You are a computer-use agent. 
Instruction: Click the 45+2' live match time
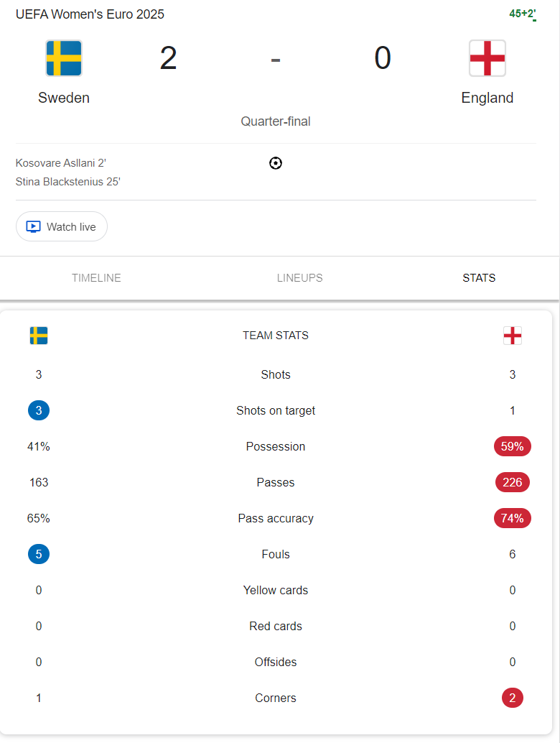click(x=523, y=14)
